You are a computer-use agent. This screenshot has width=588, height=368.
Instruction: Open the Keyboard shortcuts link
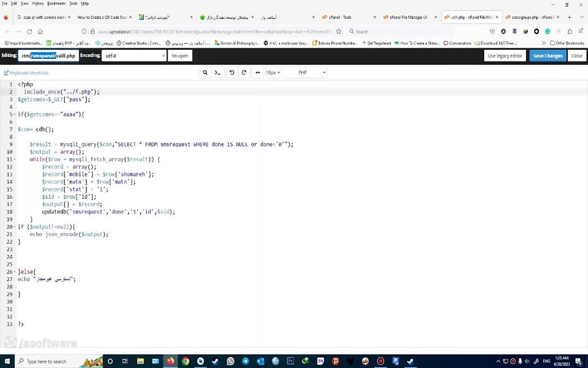26,73
